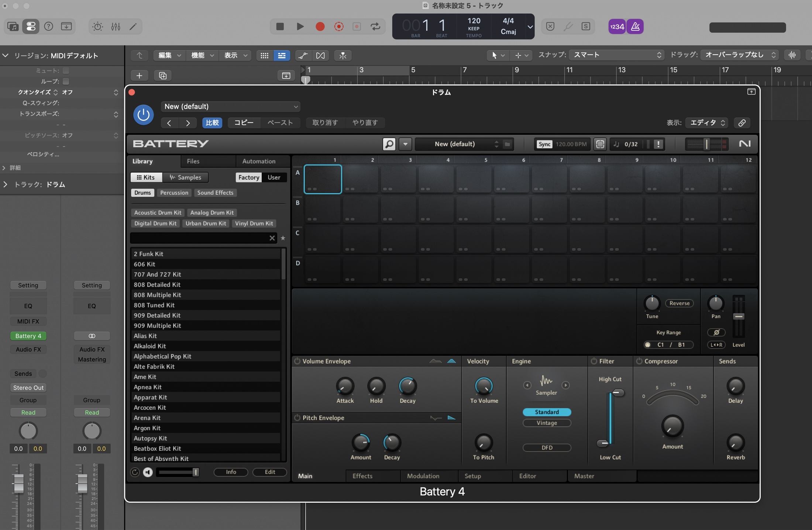
Task: Open the 機能 menu dropdown
Action: [x=202, y=55]
